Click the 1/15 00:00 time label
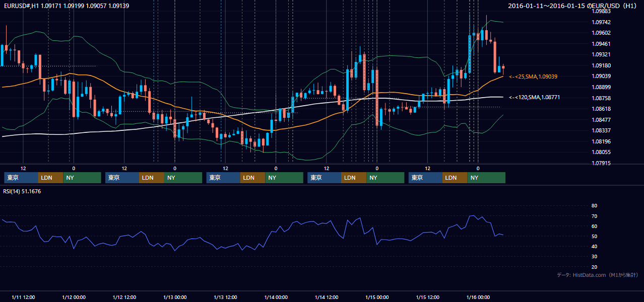This screenshot has width=644, height=302. pos(377,297)
